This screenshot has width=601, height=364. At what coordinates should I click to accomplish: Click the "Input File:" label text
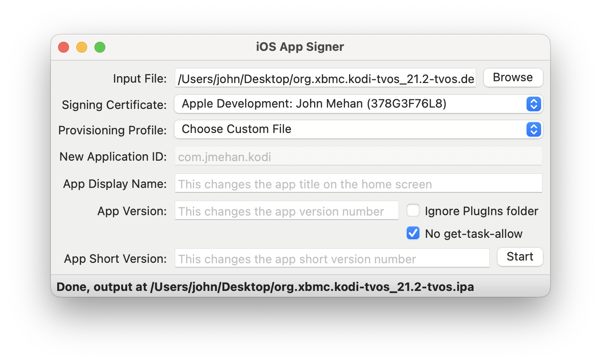(140, 79)
